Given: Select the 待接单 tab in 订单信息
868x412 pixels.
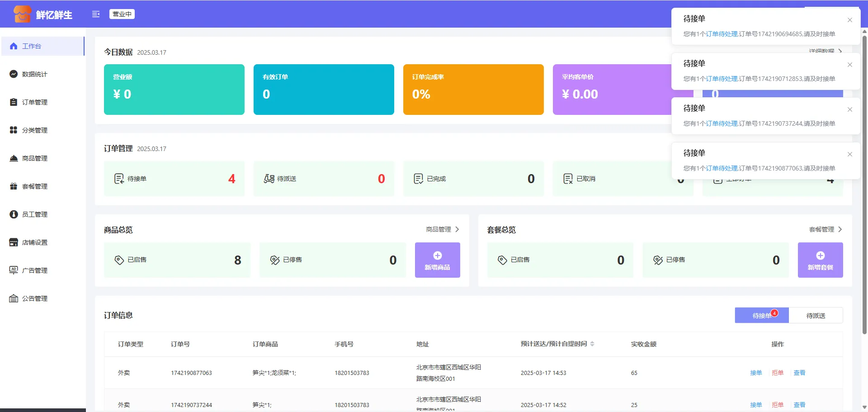Looking at the screenshot, I should pos(761,316).
